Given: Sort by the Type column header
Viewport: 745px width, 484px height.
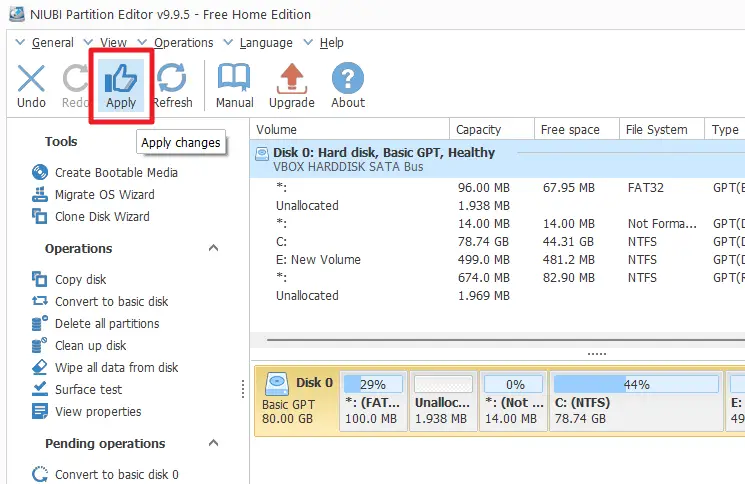Looking at the screenshot, I should tap(725, 130).
